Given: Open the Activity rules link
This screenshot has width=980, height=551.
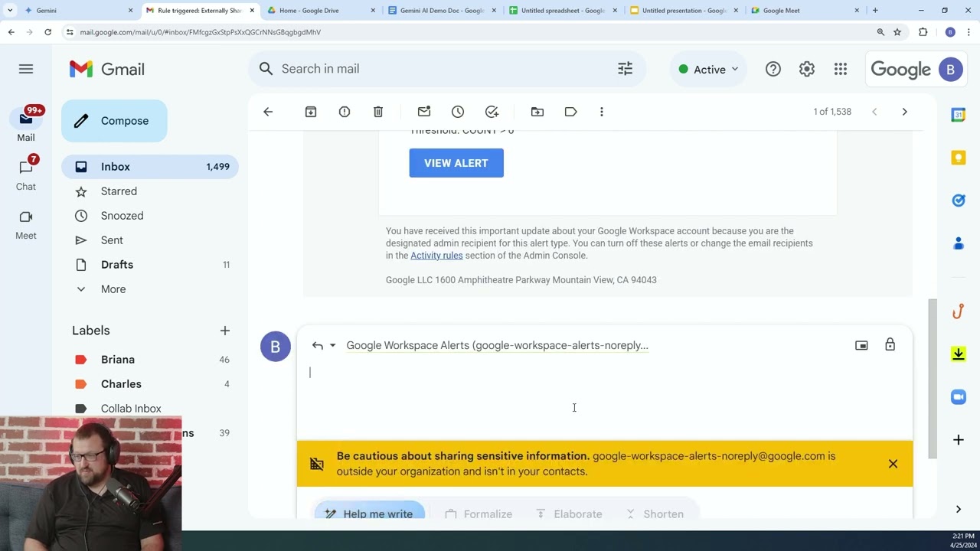Looking at the screenshot, I should [436, 256].
